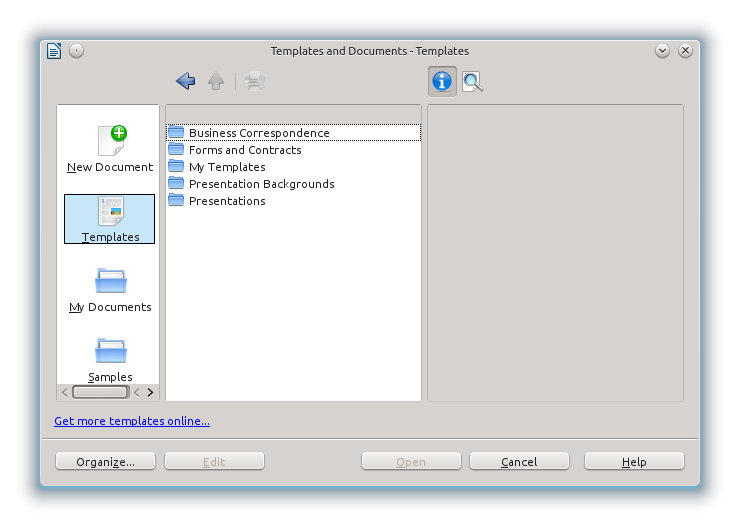Screen dimensions: 740x526
Task: Click Get more templates online link
Action: [x=132, y=421]
